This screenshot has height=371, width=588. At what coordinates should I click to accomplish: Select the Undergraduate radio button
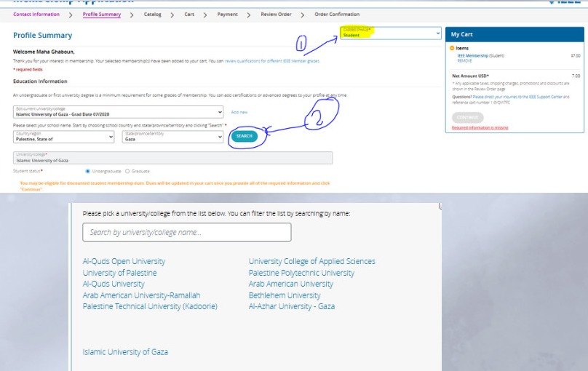(x=88, y=171)
